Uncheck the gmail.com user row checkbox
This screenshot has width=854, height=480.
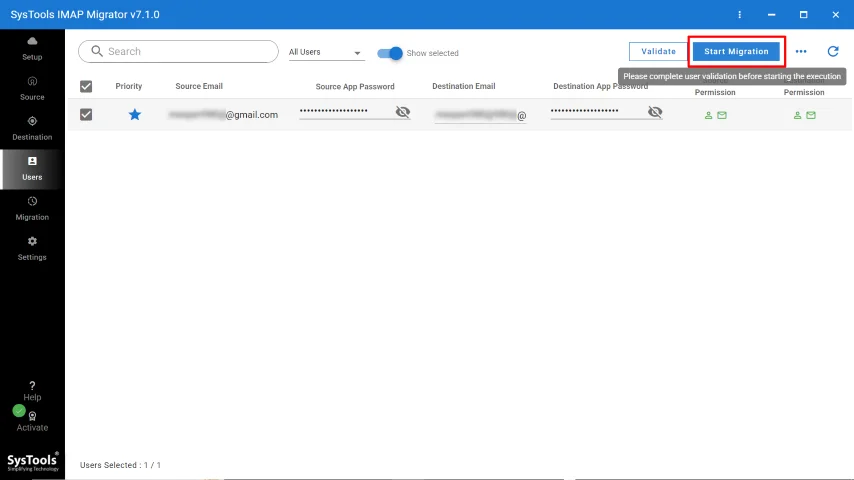pyautogui.click(x=86, y=114)
